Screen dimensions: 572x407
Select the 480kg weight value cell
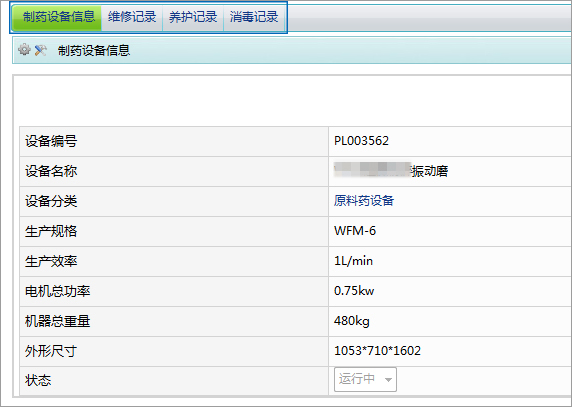click(x=450, y=321)
